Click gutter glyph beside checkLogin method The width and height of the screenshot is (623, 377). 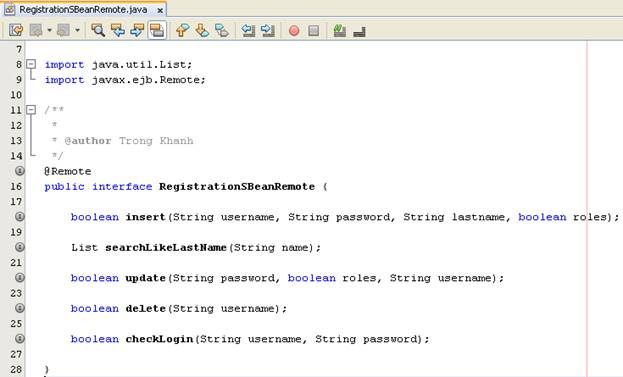(19, 339)
